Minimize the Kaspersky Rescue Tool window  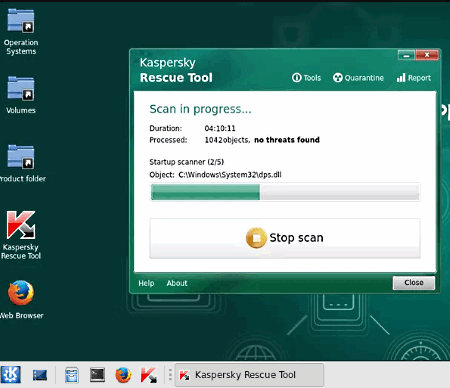pos(406,55)
